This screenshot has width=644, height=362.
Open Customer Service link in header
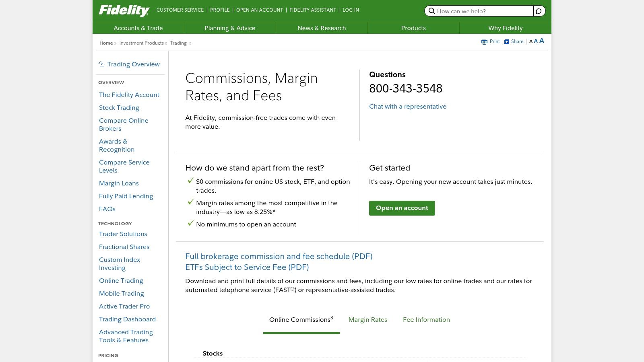pos(180,10)
